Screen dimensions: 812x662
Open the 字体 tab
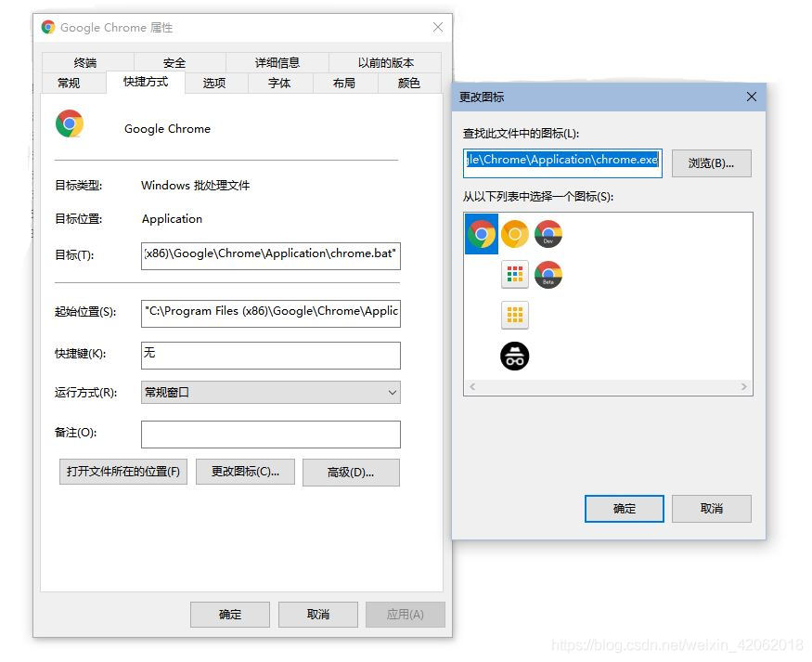tap(279, 83)
